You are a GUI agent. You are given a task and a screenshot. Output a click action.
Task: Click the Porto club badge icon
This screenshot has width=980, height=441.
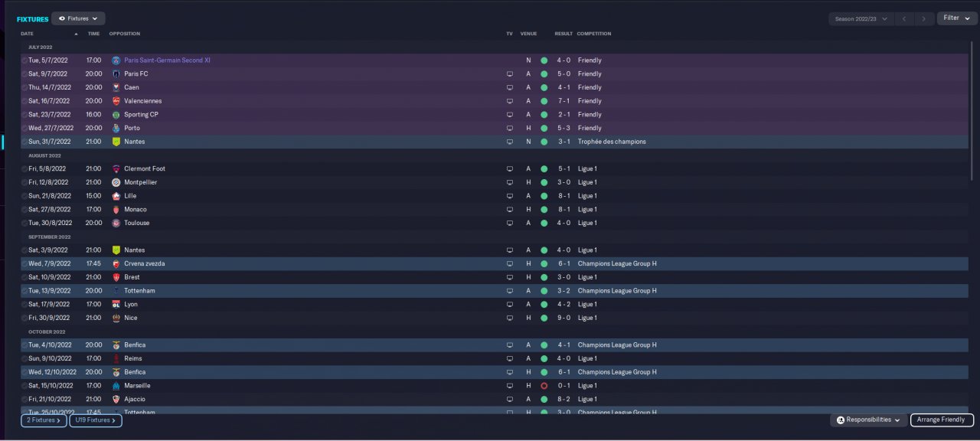click(x=116, y=128)
